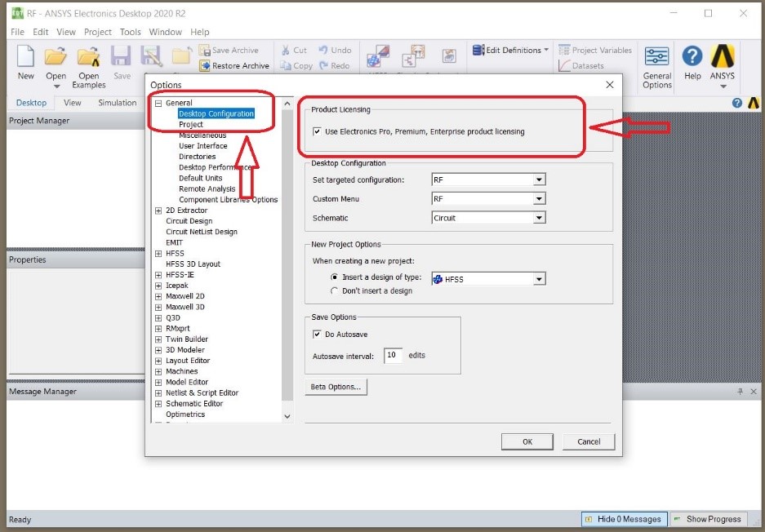Switch to the Desktop ribbon tab
This screenshot has width=765, height=532.
31,103
